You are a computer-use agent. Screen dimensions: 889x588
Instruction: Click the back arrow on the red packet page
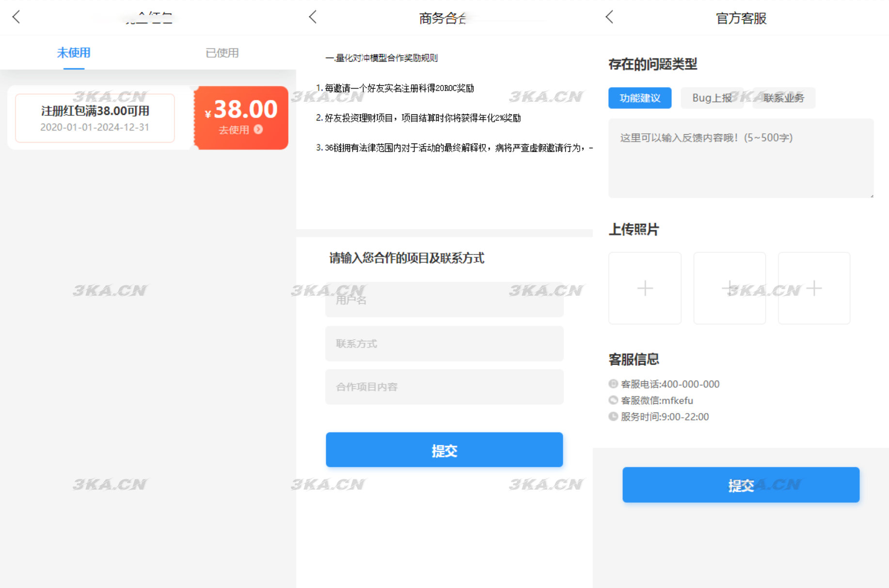tap(16, 16)
